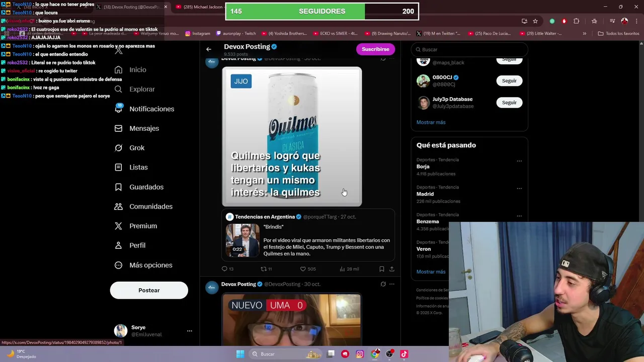Screen dimensions: 644x362
Task: Open account menu dots beside Sorye
Action: pos(190,331)
